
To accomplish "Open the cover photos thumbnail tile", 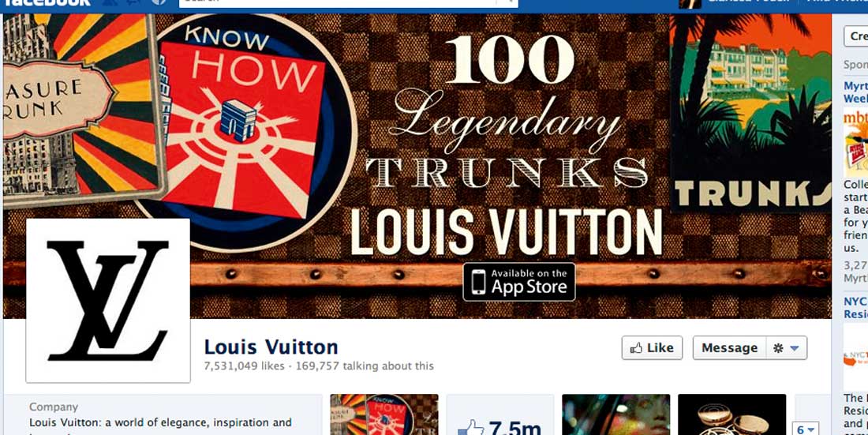I will tap(384, 414).
